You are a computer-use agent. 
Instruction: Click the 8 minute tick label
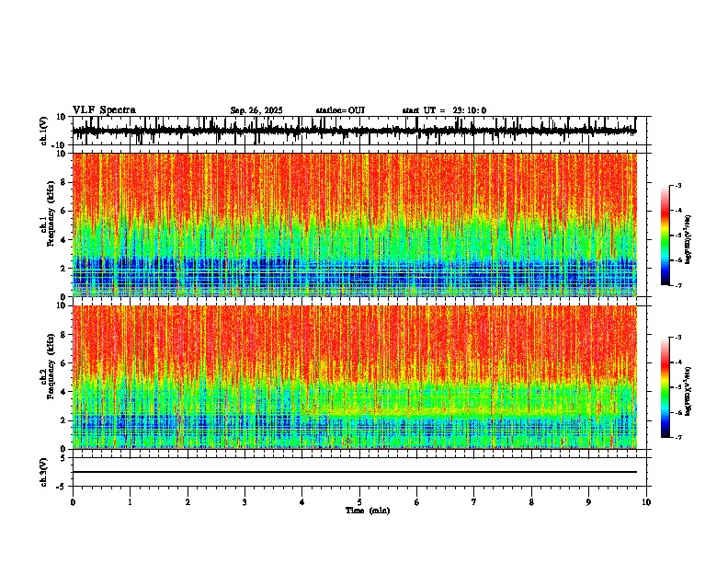click(x=531, y=502)
